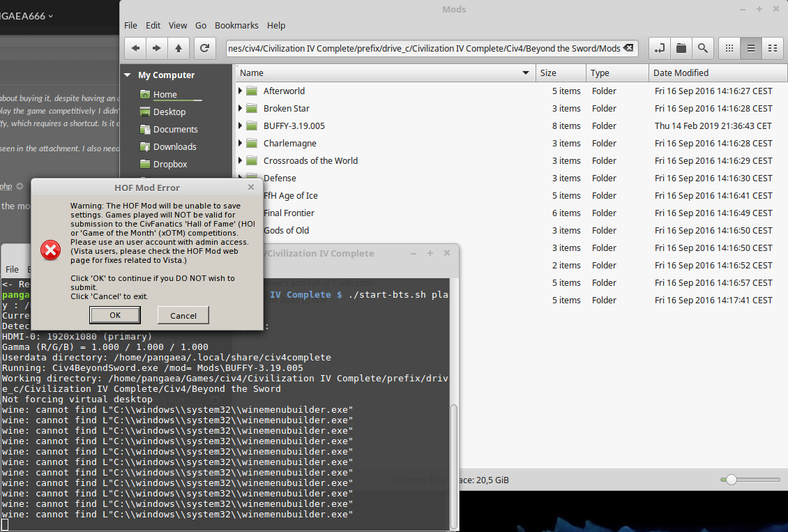Create a new folder with toolbar icon

[681, 48]
